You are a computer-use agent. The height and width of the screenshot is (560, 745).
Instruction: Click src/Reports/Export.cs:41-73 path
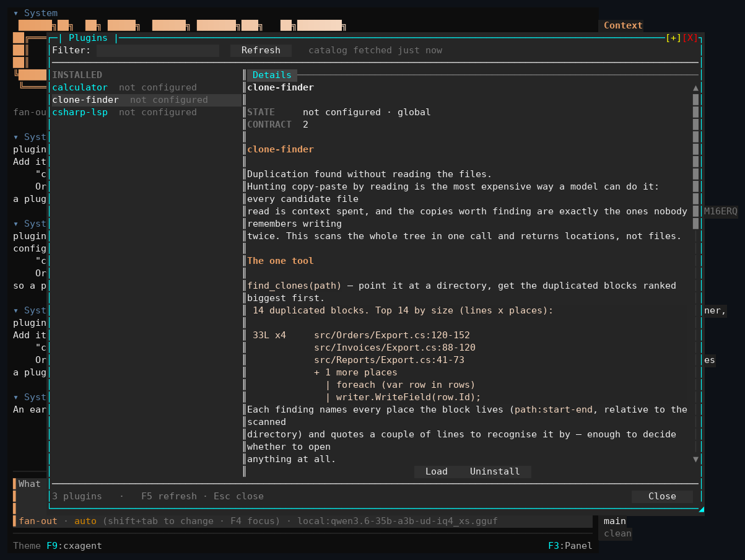click(x=389, y=360)
